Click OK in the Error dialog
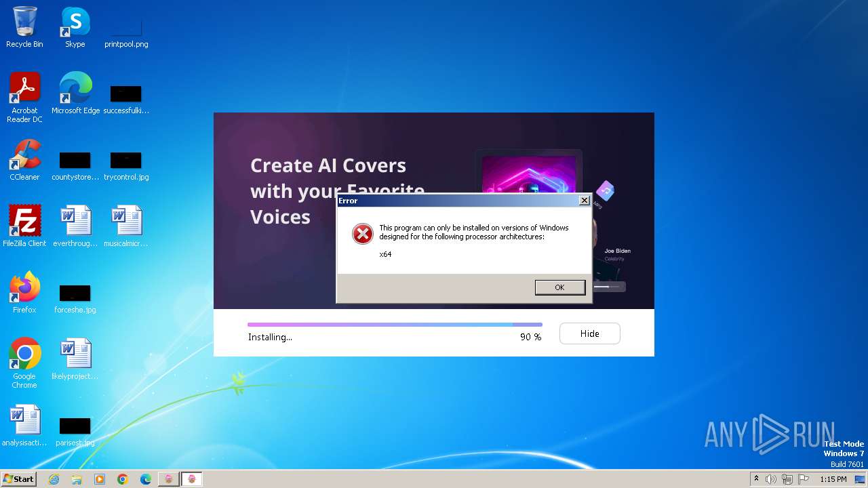This screenshot has width=868, height=488. tap(559, 287)
